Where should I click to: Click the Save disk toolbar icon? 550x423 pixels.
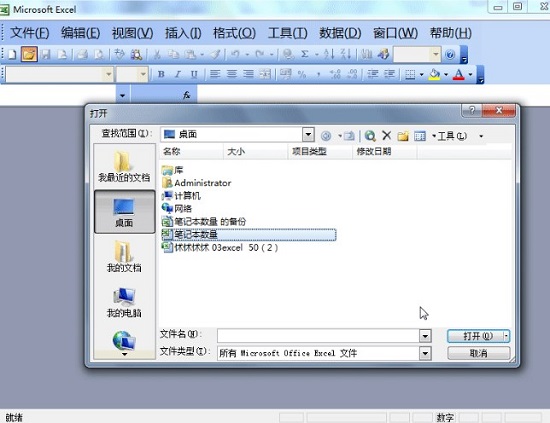coord(46,55)
